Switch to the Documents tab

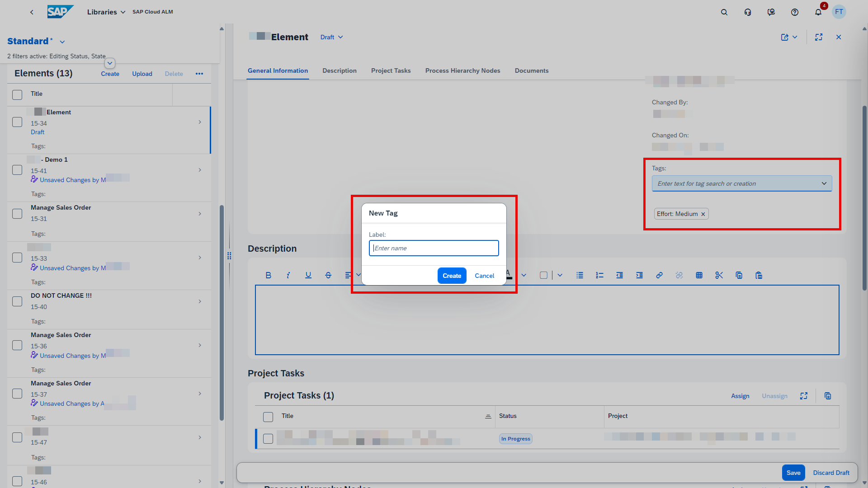(531, 70)
